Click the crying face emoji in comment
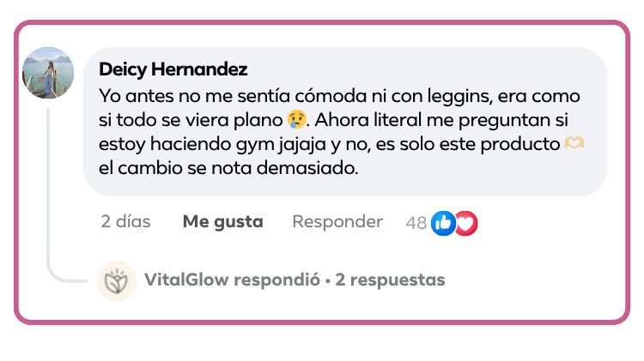644x361 pixels. (296, 119)
